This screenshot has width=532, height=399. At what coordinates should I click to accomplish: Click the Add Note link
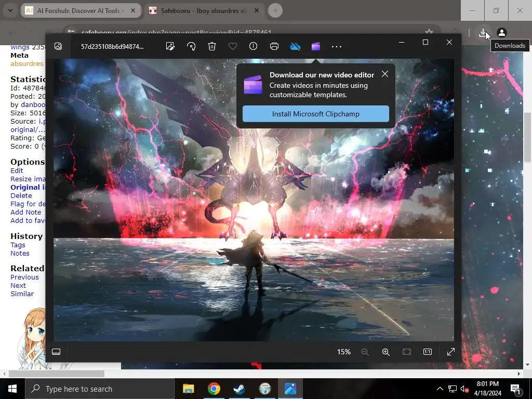coord(26,212)
